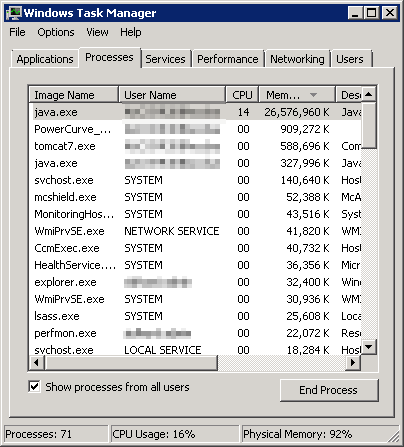Viewport: 404px width, 447px height.
Task: Switch to the Services tab
Action: [x=165, y=59]
